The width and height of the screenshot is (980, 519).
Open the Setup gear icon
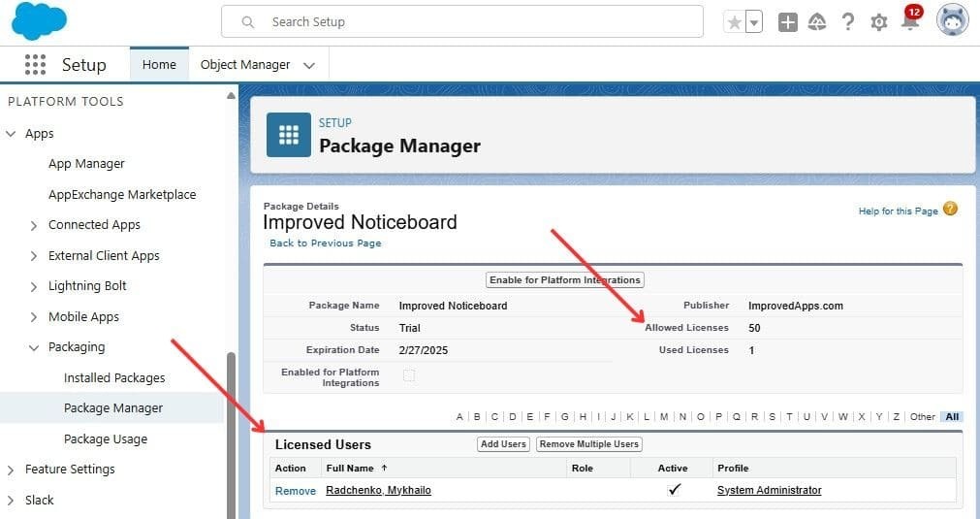879,22
